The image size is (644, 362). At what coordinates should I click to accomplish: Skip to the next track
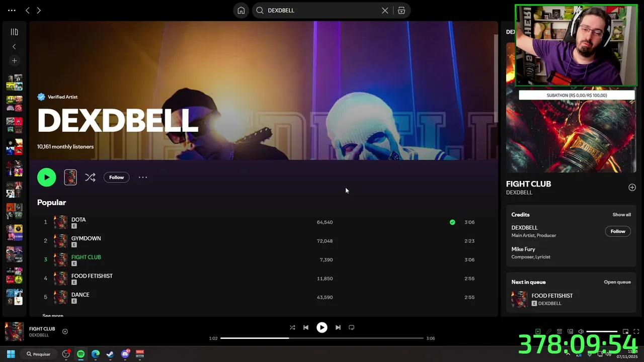(338, 327)
